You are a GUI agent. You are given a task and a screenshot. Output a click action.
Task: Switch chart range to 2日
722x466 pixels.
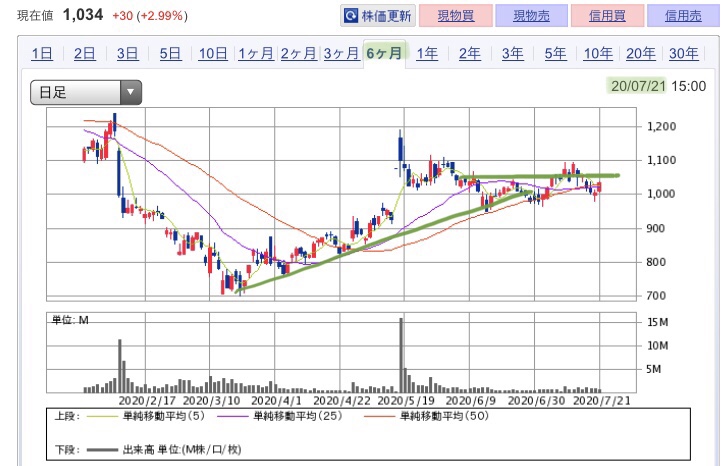click(85, 54)
